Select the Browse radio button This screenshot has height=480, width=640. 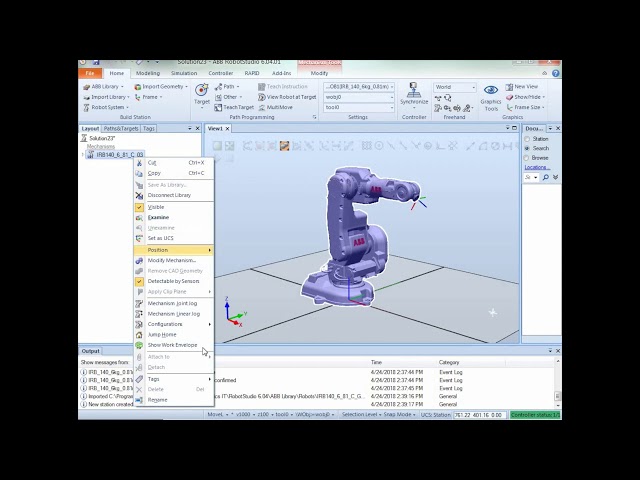(x=527, y=158)
